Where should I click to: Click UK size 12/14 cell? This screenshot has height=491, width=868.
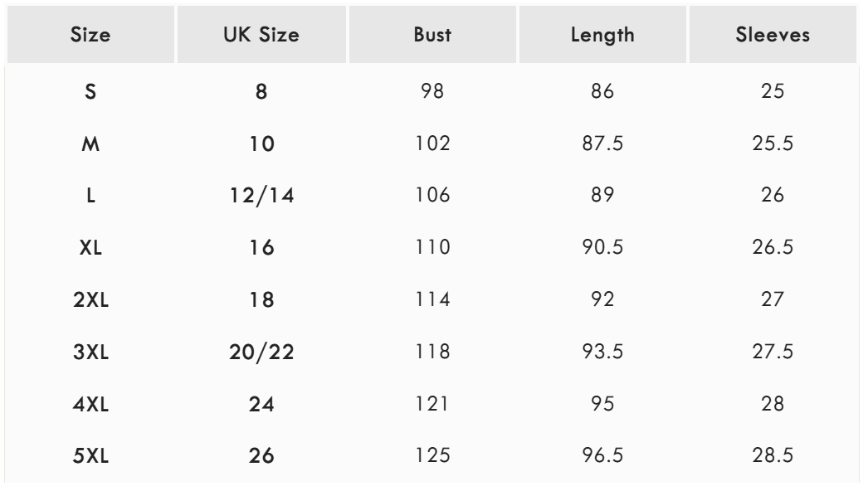[261, 197]
